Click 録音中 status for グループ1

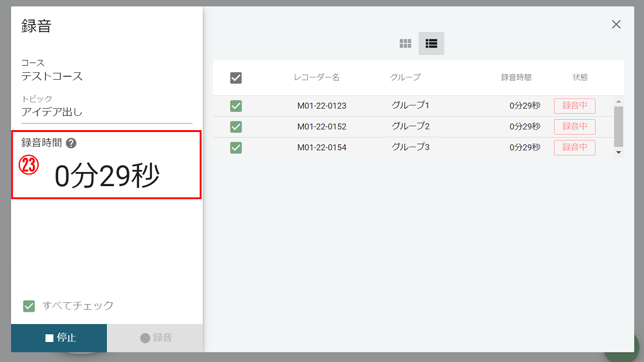pos(574,106)
